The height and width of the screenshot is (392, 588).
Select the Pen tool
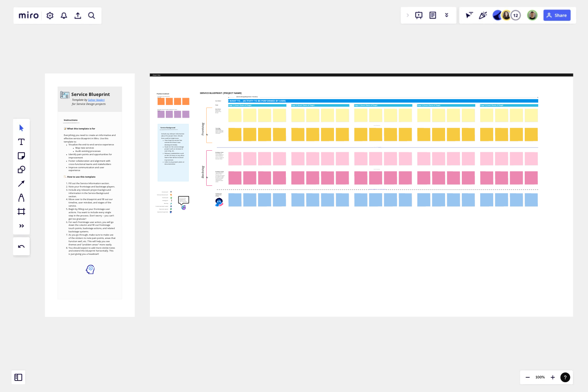click(x=21, y=197)
